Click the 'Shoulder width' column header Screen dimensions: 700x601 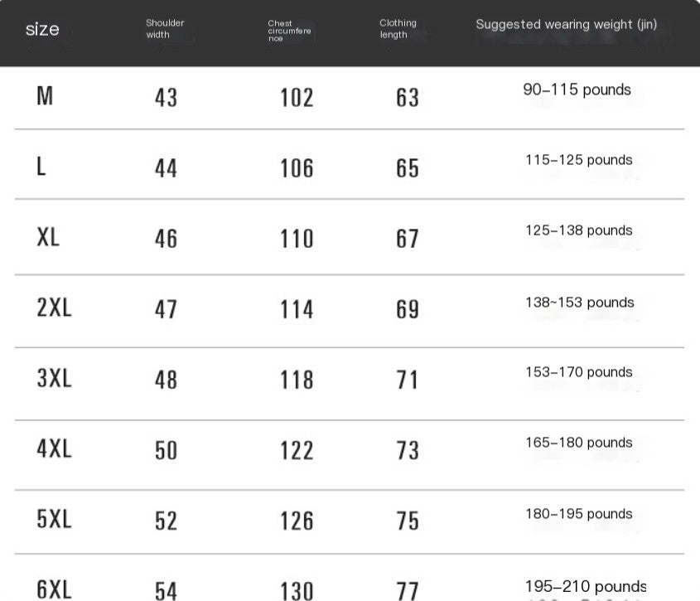coord(164,29)
